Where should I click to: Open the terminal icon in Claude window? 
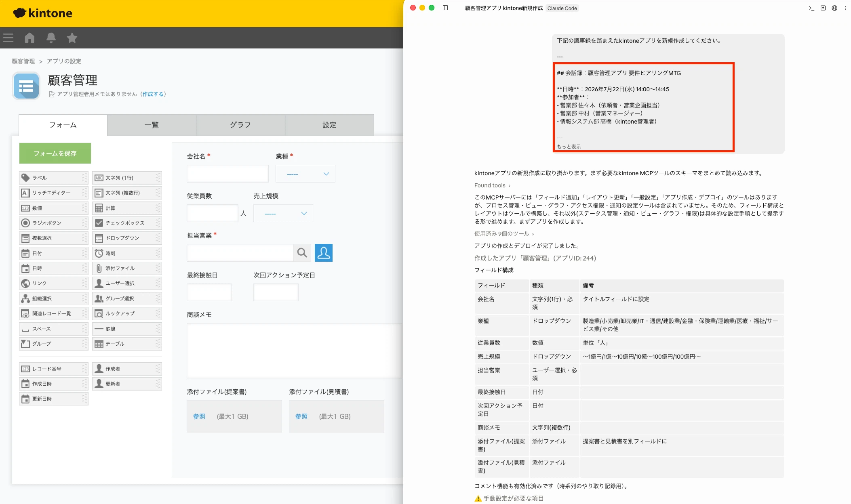tap(811, 8)
